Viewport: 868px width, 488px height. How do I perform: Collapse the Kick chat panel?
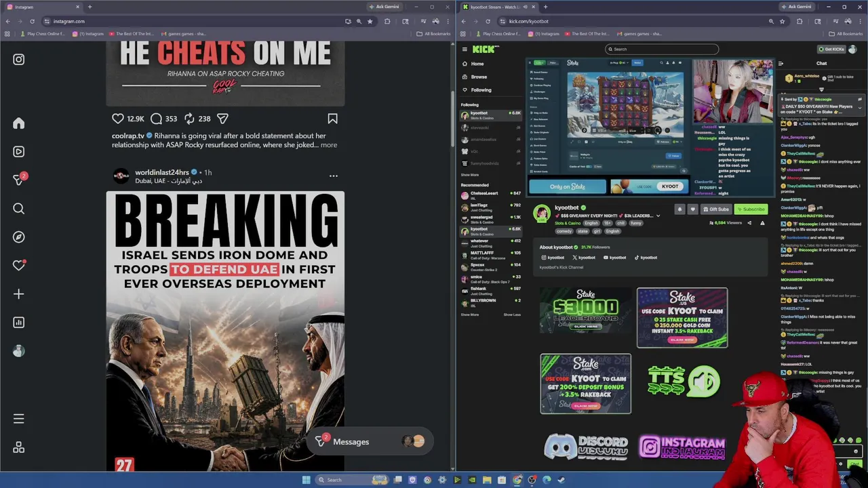point(781,64)
